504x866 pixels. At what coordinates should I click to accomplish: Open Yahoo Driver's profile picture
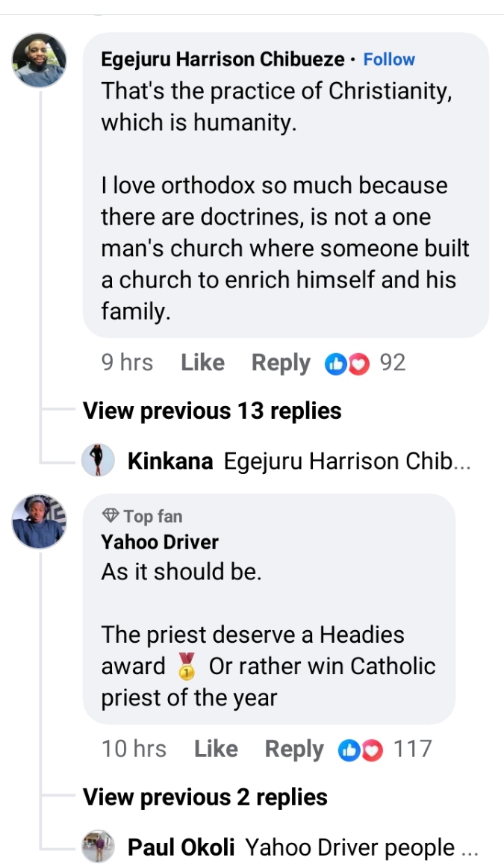(40, 521)
